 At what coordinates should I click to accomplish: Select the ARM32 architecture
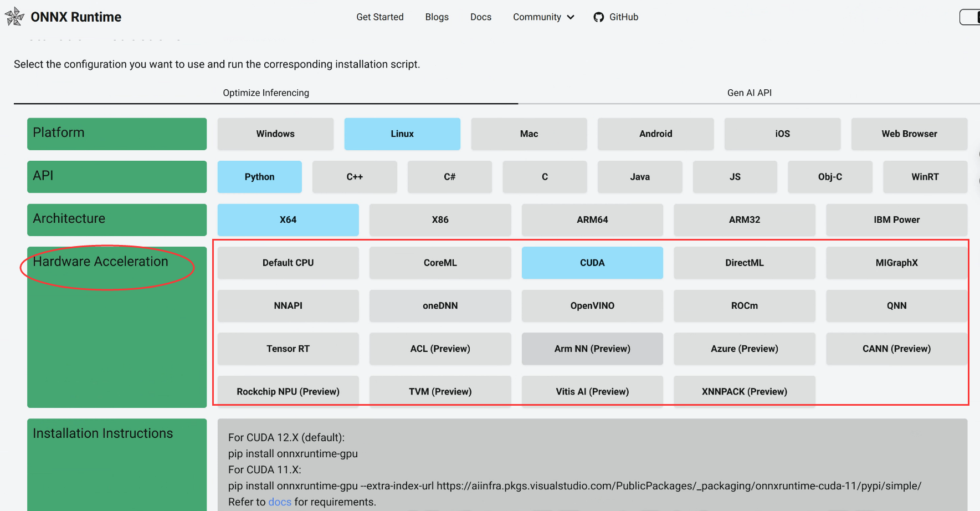[745, 219]
